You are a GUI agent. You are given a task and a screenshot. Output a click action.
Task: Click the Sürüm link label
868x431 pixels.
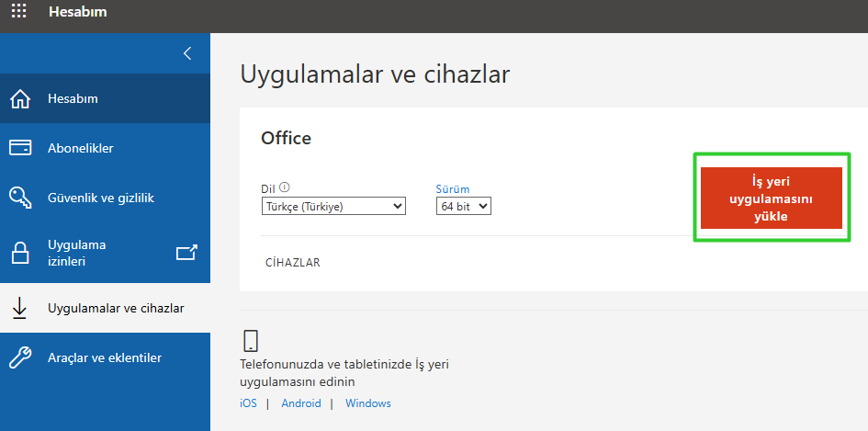pyautogui.click(x=453, y=189)
